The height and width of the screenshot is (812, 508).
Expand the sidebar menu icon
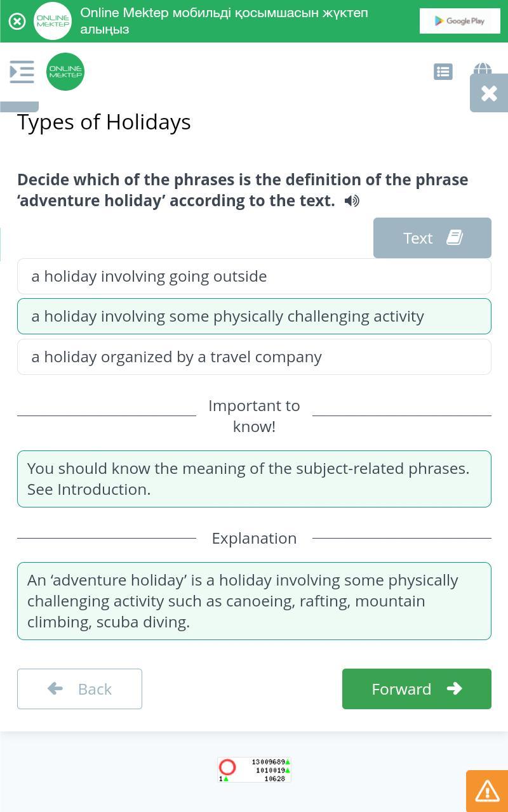[x=22, y=72]
